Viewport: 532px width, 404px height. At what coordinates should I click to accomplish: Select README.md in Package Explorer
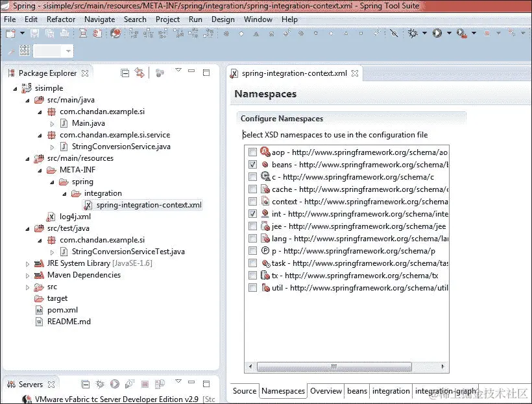pos(63,322)
